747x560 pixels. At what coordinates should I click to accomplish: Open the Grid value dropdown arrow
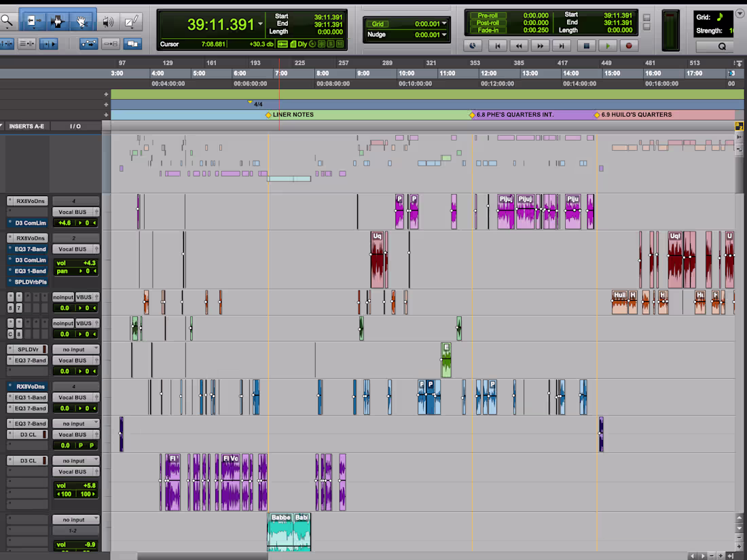tap(444, 23)
